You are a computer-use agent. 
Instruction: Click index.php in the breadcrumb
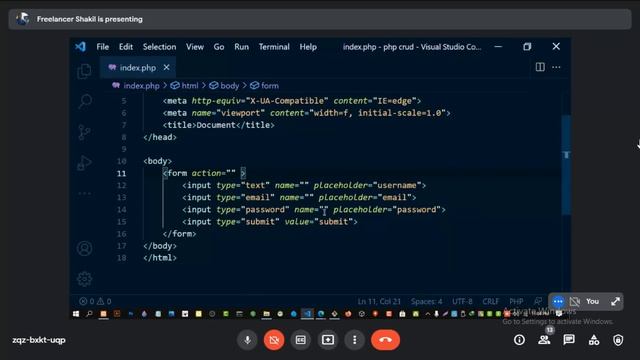point(141,86)
